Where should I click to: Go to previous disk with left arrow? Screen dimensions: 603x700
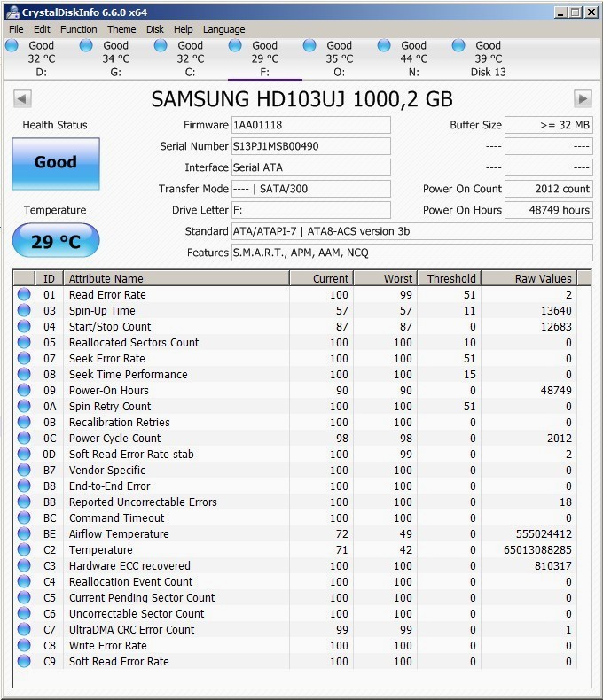22,98
